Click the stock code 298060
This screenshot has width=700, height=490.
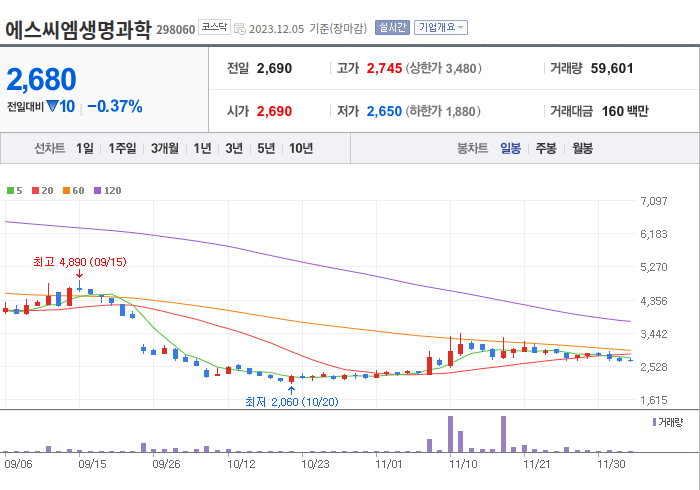coord(175,29)
